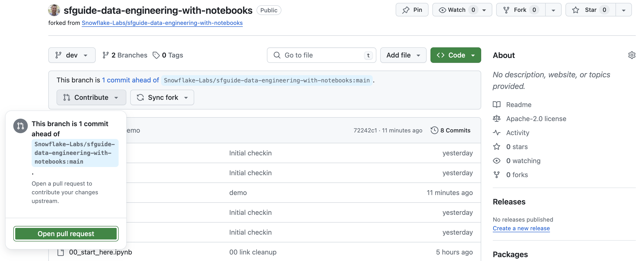Screen dimensions: 644x261
Task: Jump to the Readme link
Action: click(x=519, y=104)
